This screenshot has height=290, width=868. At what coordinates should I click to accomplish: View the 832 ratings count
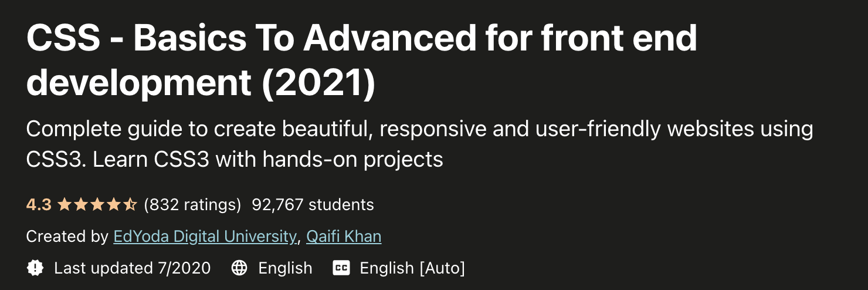click(192, 205)
